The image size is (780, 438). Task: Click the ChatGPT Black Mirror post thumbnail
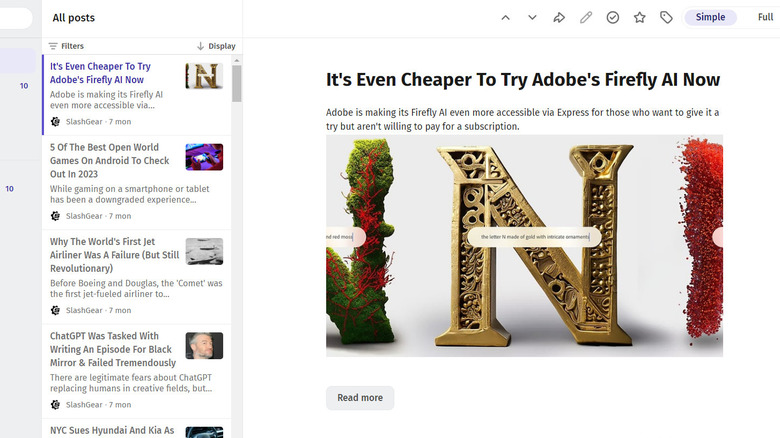coord(204,345)
